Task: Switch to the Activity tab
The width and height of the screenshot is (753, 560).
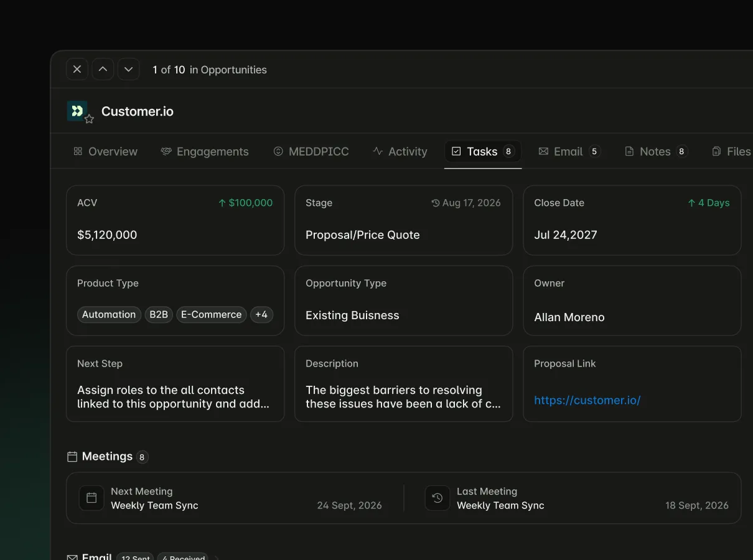Action: [400, 151]
